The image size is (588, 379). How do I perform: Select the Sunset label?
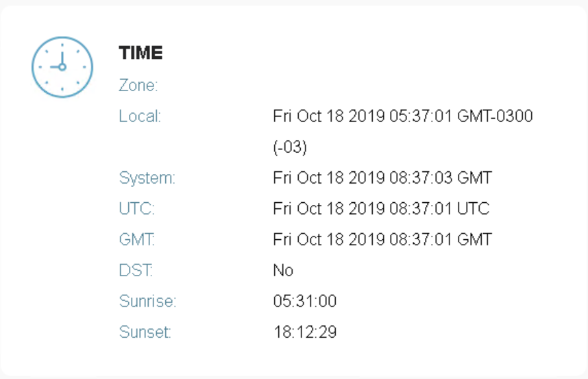(x=145, y=333)
